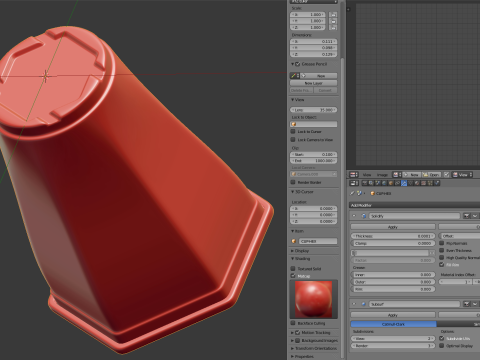Toggle the Scale Z lock icon
Image resolution: width=480 pixels, height=360 pixels.
(333, 27)
